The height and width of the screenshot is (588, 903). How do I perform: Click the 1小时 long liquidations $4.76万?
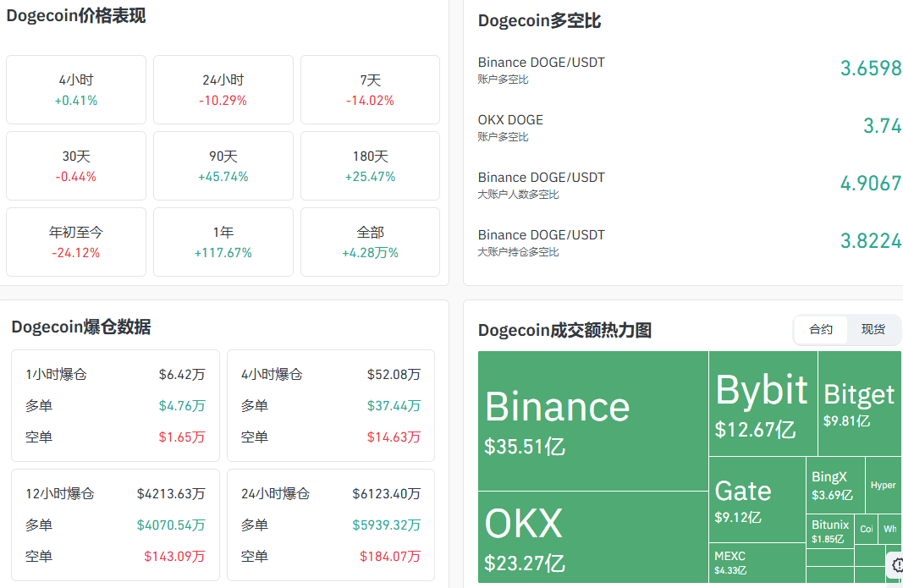coord(182,405)
